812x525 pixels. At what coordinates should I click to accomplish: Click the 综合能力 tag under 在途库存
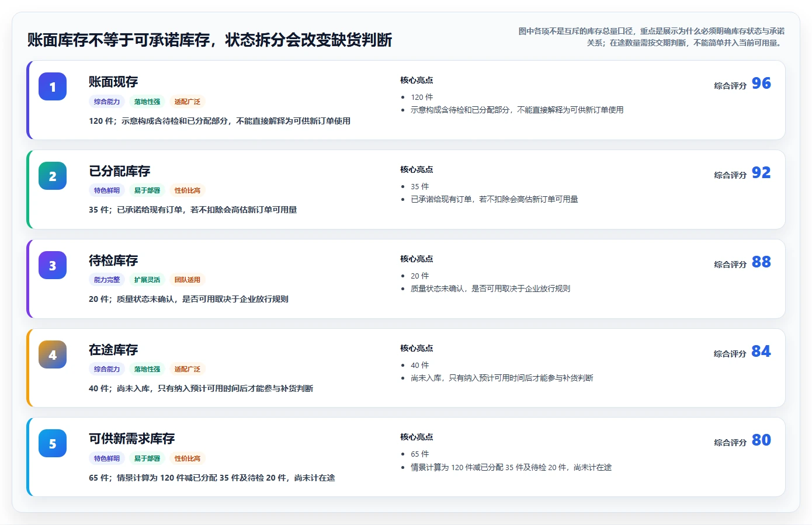click(107, 369)
